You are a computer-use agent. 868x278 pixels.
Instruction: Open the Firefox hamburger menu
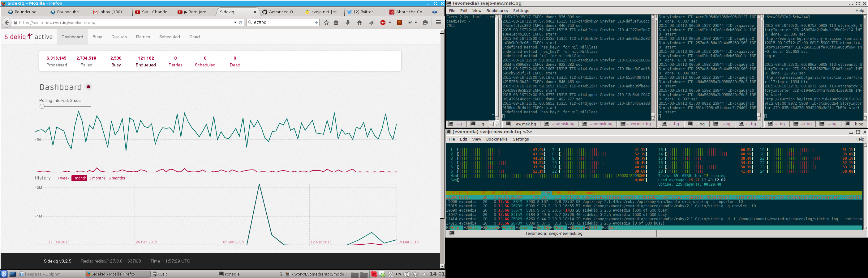(438, 23)
